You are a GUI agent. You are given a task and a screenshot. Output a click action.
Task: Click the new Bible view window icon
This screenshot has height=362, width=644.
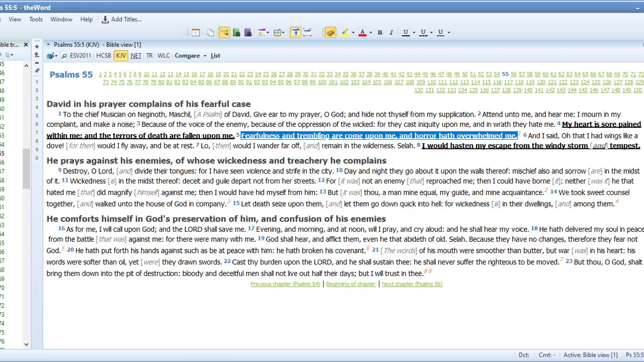click(x=196, y=32)
